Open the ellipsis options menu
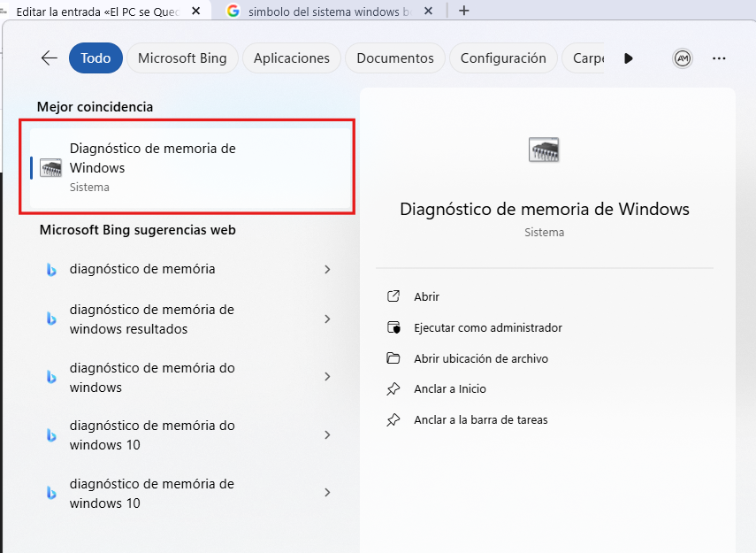Screen dimensions: 756x553 point(719,58)
